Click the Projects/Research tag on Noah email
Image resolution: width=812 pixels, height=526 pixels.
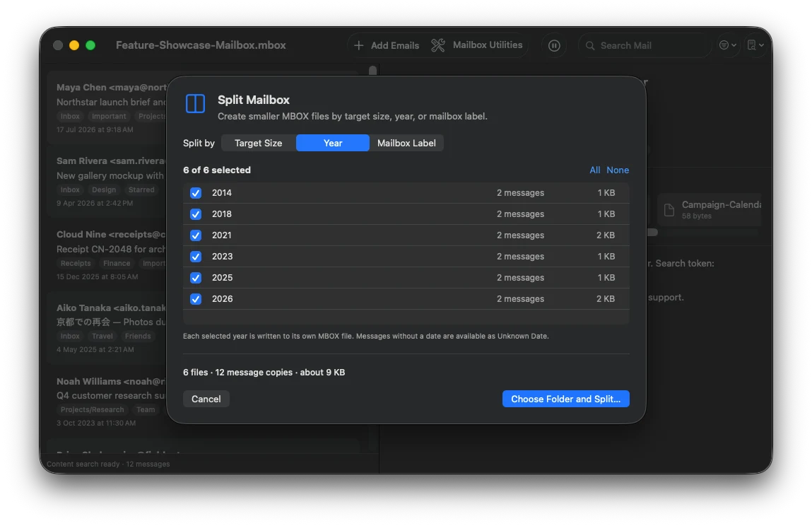pyautogui.click(x=92, y=411)
